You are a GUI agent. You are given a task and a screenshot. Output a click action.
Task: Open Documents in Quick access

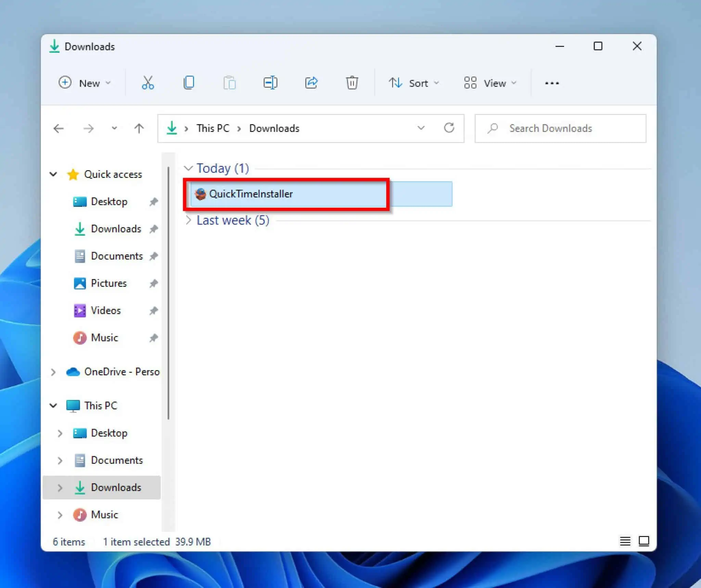tap(117, 256)
